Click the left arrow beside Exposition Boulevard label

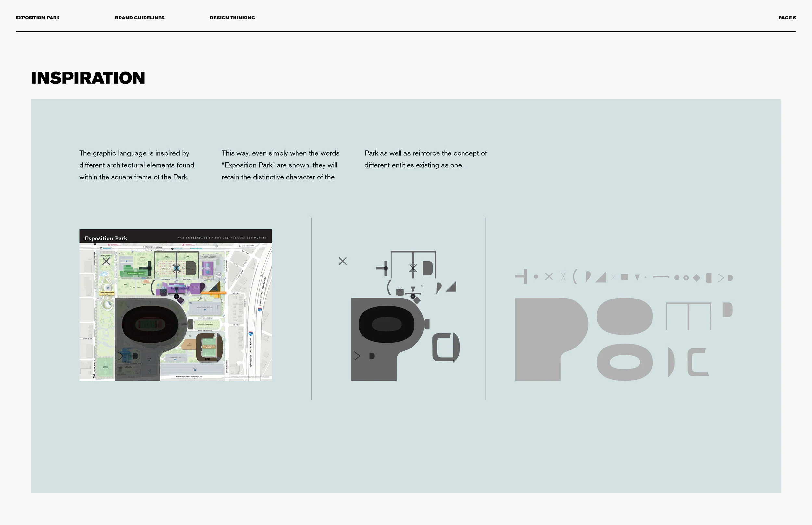pos(143,247)
